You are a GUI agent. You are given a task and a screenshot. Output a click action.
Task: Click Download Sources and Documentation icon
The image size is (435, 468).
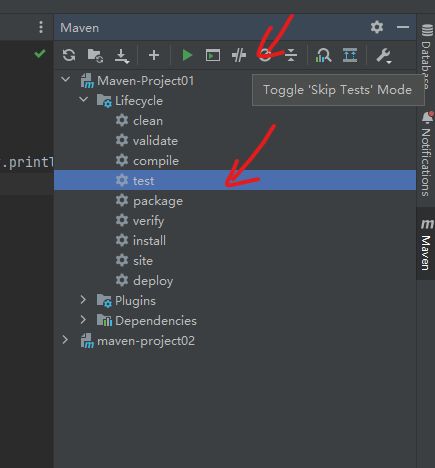point(121,56)
